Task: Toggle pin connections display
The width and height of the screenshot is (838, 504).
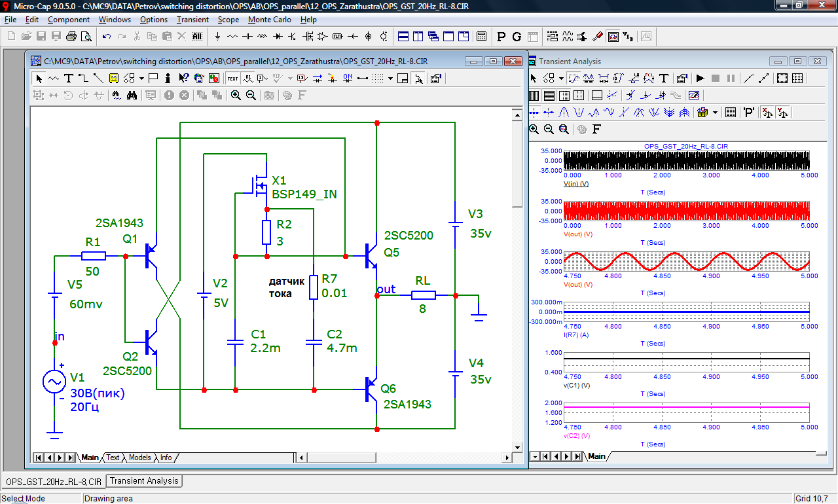Action: (x=362, y=79)
